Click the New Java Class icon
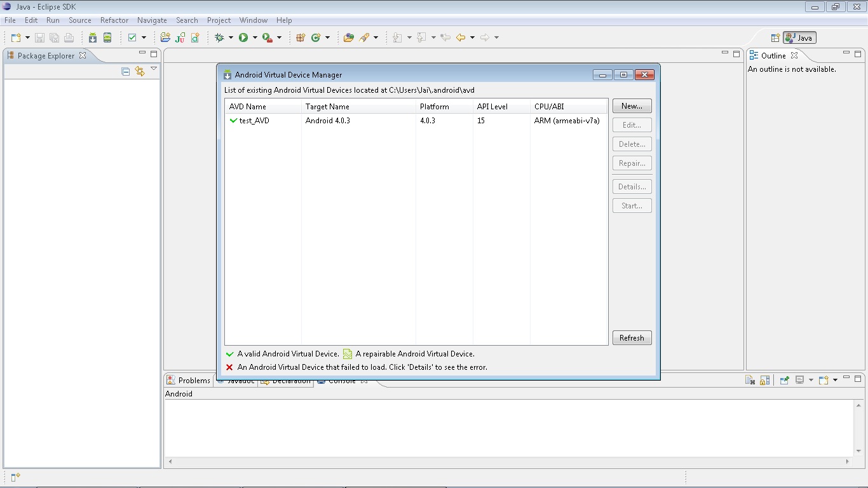The width and height of the screenshot is (868, 488). pos(316,37)
